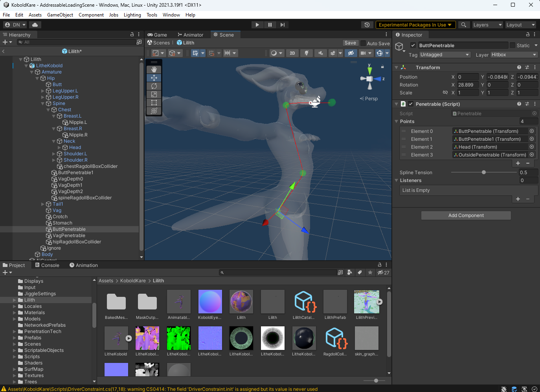Add element to Points list
The width and height of the screenshot is (540, 392).
tap(518, 163)
